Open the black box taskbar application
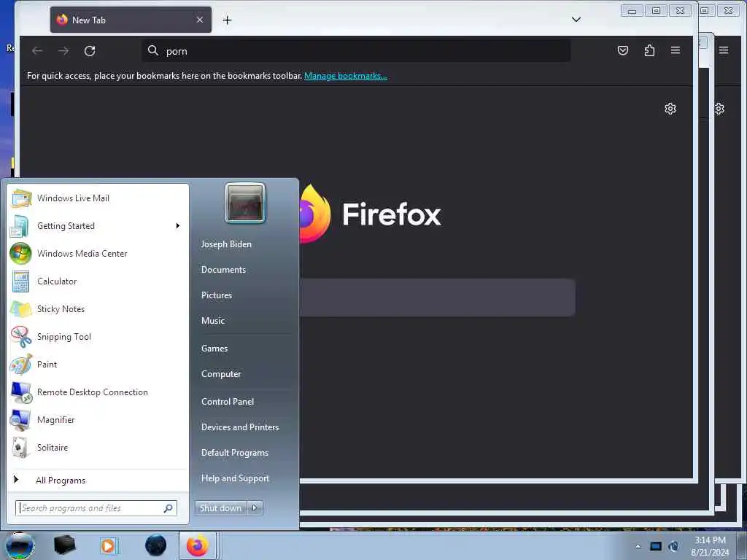The width and height of the screenshot is (747, 560). pyautogui.click(x=64, y=545)
